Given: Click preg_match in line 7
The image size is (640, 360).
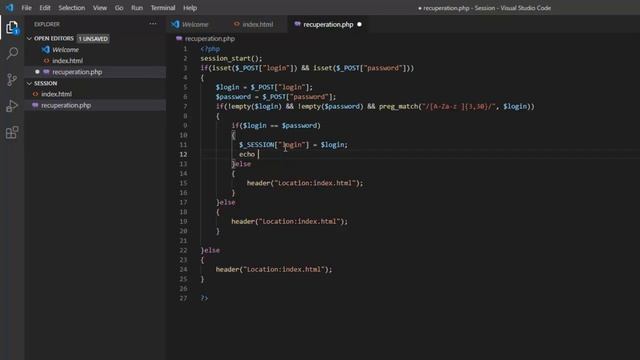Looking at the screenshot, I should coord(398,107).
